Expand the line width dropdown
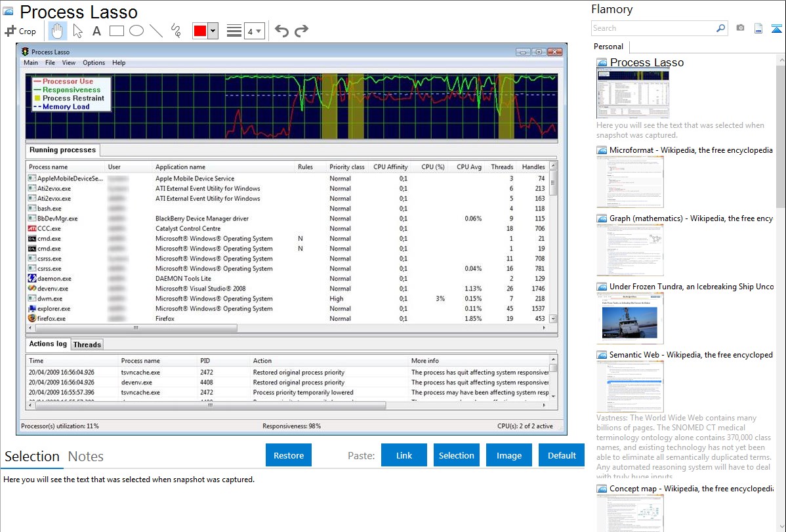Image resolution: width=786 pixels, height=532 pixels. (x=254, y=31)
